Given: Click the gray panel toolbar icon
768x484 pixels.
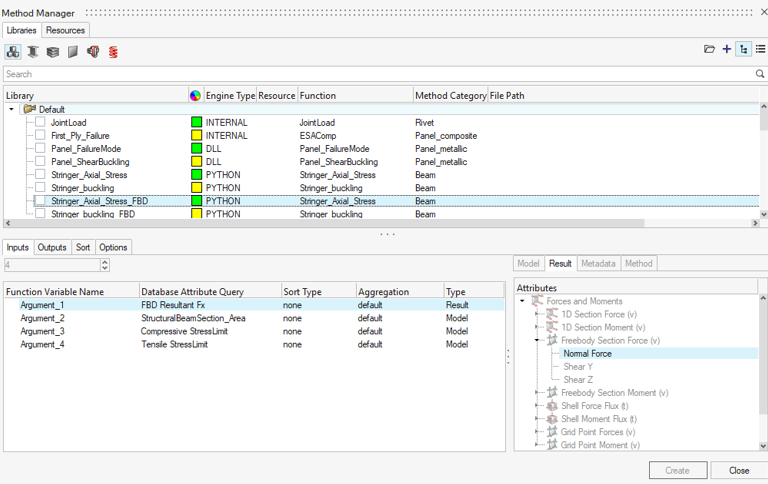Looking at the screenshot, I should (x=73, y=51).
